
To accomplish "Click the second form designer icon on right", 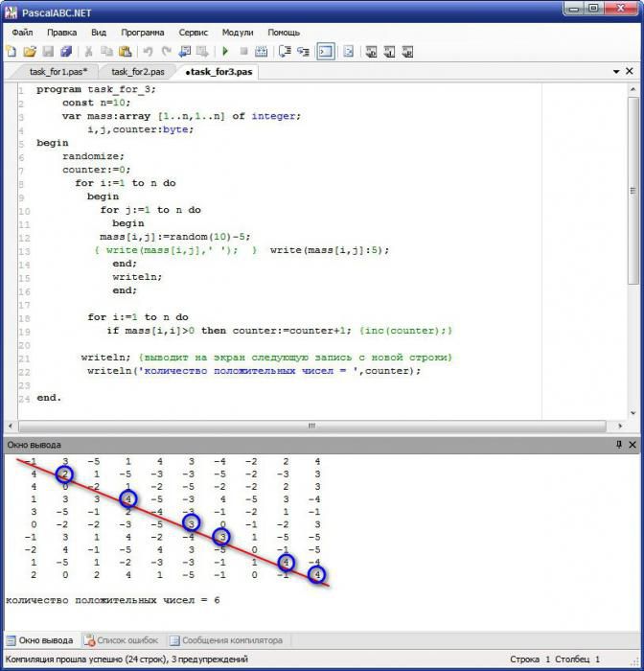I will [389, 52].
